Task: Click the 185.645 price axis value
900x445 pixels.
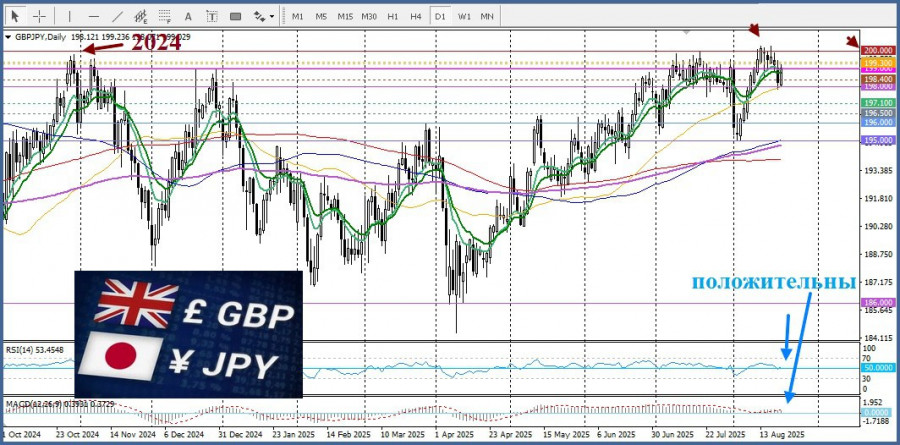Action: click(x=879, y=310)
